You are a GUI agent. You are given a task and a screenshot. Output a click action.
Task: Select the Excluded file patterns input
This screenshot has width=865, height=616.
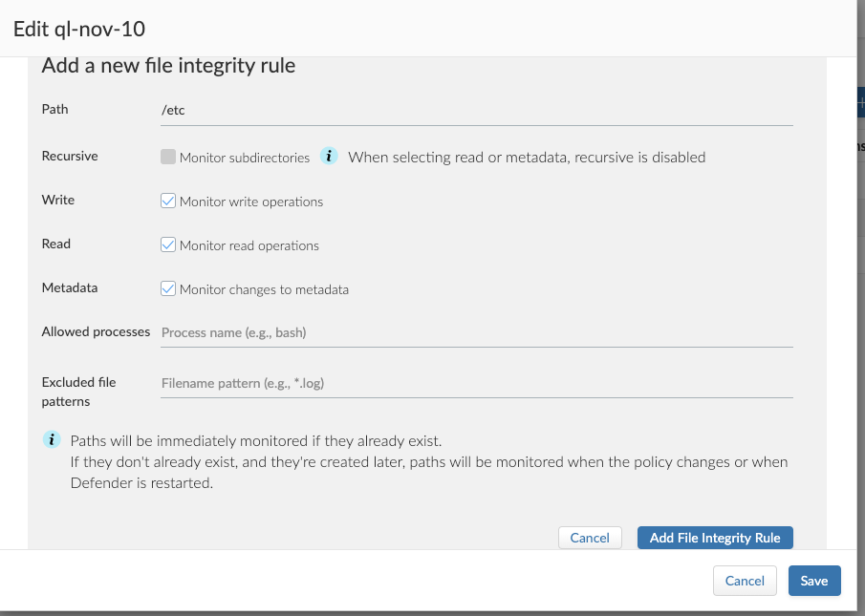(x=476, y=383)
